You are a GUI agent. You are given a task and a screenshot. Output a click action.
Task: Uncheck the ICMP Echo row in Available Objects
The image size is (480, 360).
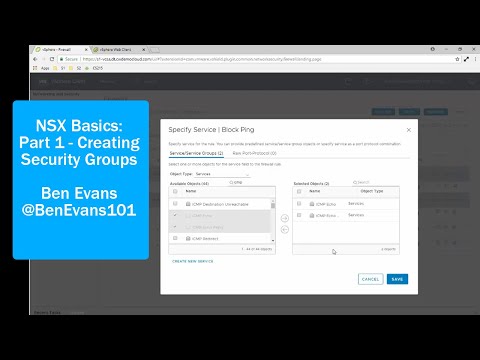point(175,215)
